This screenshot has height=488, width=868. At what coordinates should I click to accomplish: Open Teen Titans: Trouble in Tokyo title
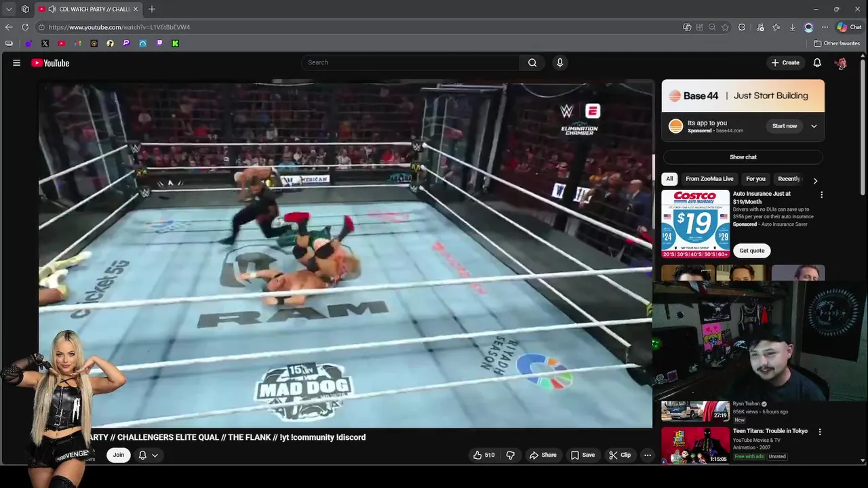click(x=770, y=431)
